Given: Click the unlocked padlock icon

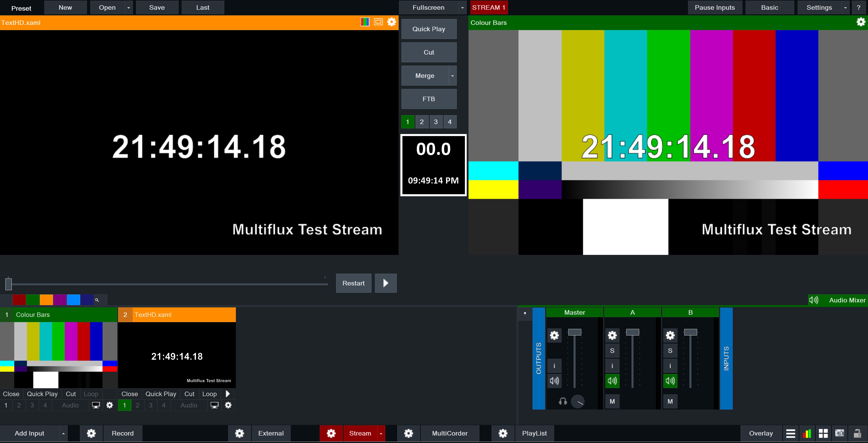Looking at the screenshot, I should [x=857, y=433].
